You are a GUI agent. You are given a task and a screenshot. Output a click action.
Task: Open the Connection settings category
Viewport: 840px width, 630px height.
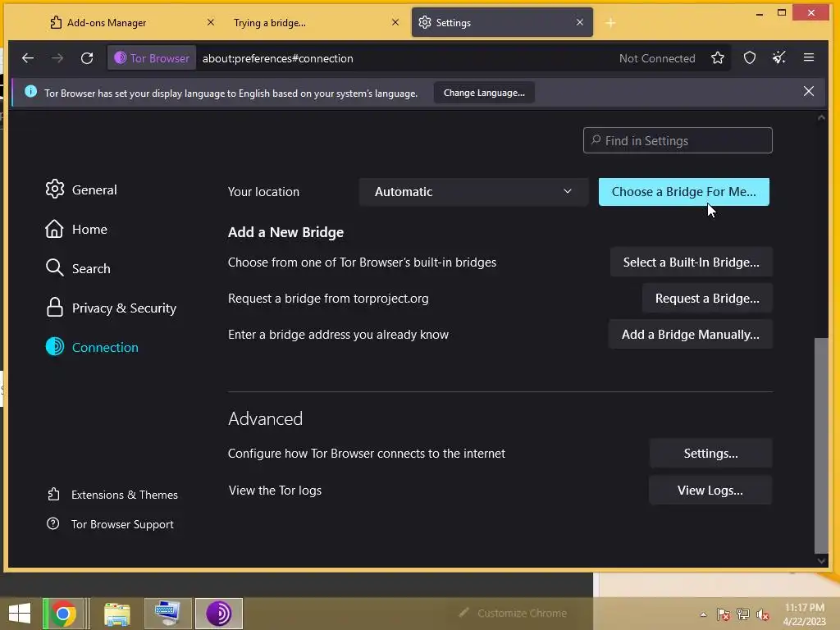coord(92,347)
